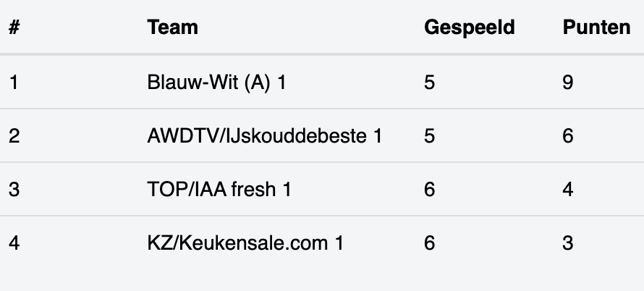
Task: Select team AWDTV/IJskouddebeste 1
Action: point(265,135)
